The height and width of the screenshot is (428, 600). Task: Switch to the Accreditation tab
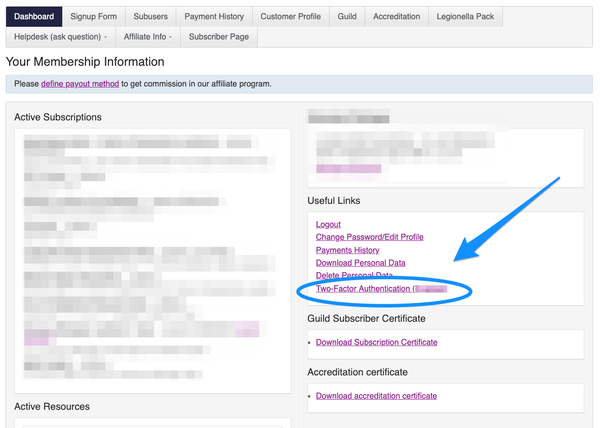pos(396,16)
